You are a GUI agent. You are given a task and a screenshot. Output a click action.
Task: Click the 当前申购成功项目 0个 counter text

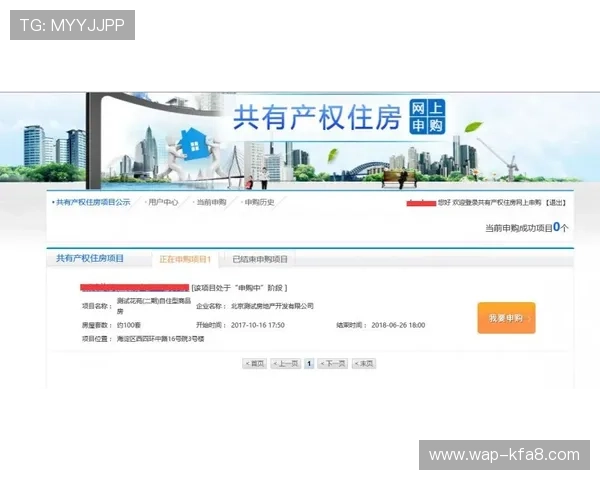click(527, 228)
